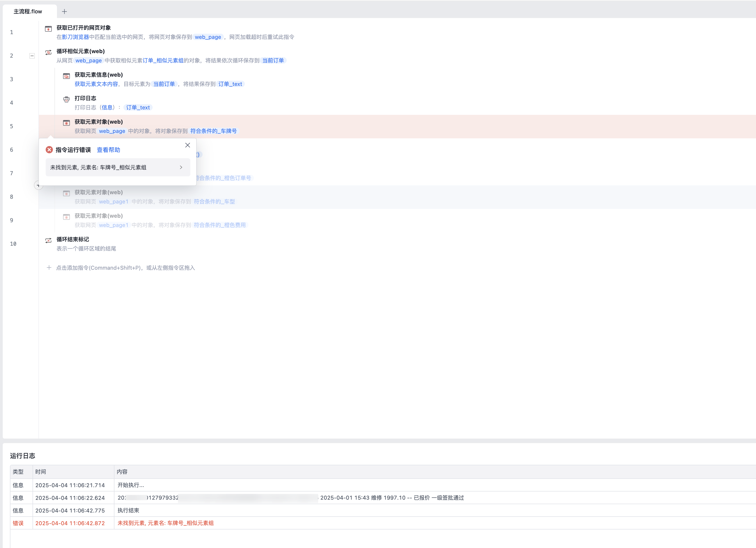Viewport: 756px width, 548px height.
Task: Click the 获取已打开的网页对象 step icon
Action: (48, 29)
